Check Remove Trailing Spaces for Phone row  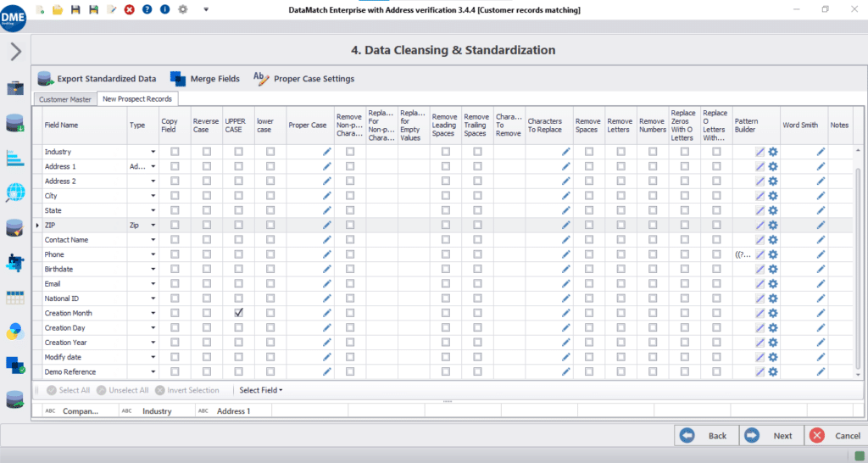click(477, 254)
